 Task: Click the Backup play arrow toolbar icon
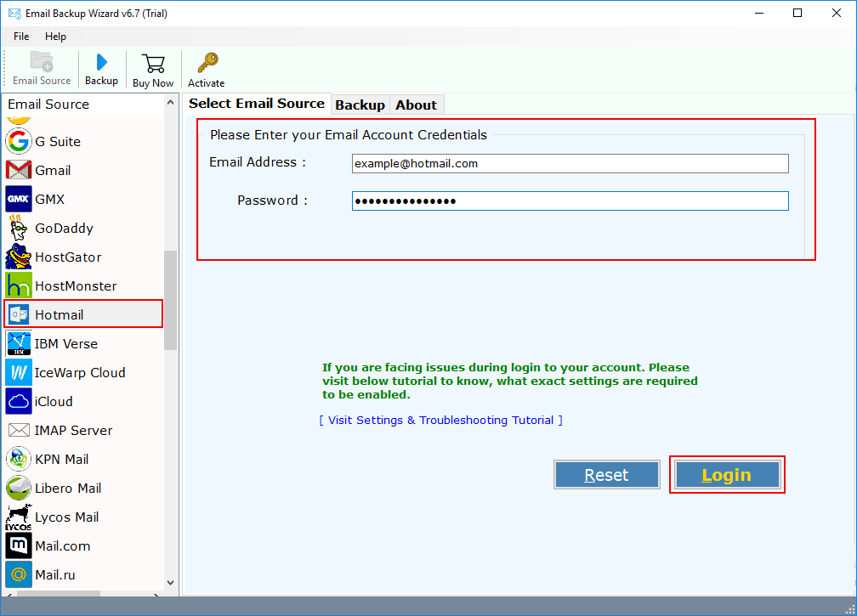(x=102, y=62)
